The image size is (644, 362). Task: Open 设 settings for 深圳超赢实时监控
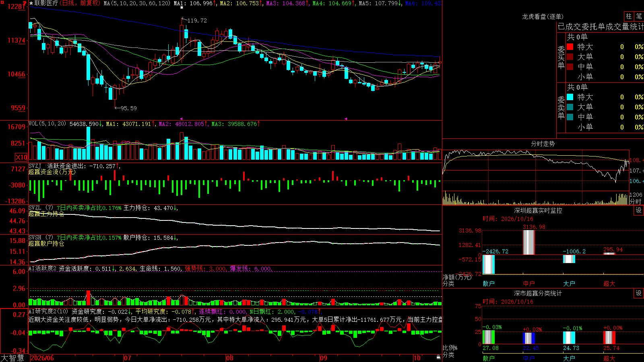coord(639,210)
